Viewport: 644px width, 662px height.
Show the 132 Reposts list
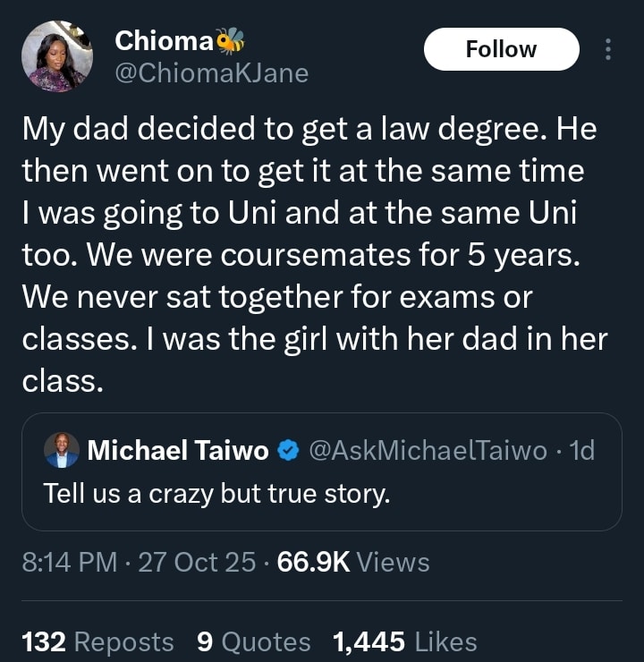click(97, 641)
